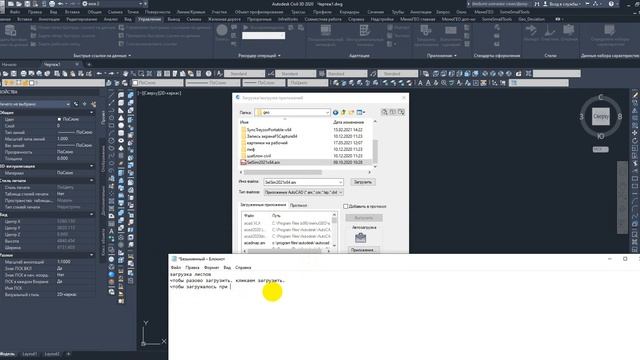The image size is (640, 360).
Task: Open the Tool Palettes customization icon in Адаптация
Action: click(x=364, y=30)
